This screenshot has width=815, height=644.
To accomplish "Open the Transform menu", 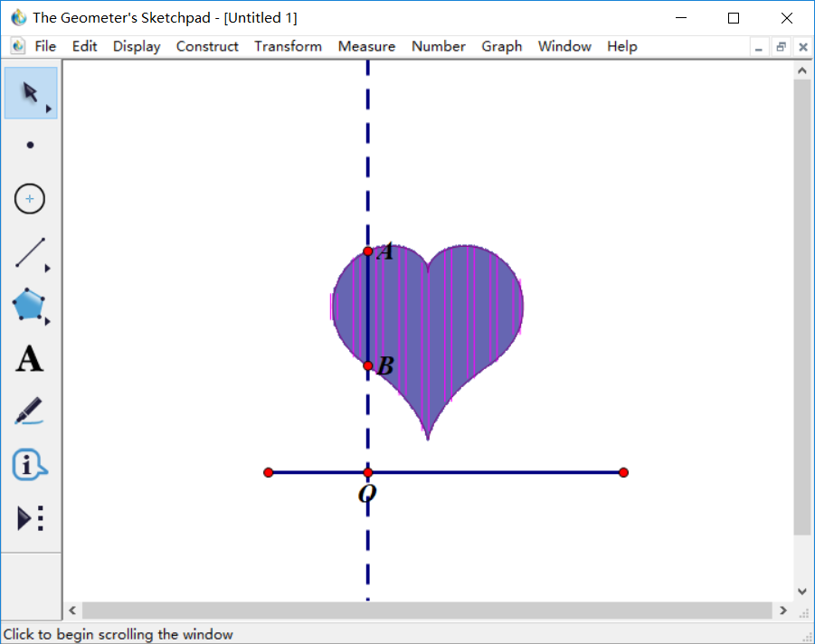I will coord(288,46).
